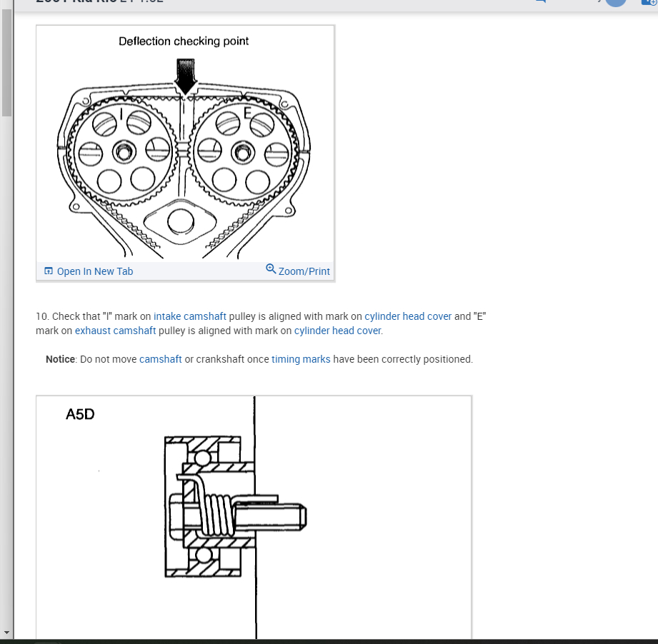Screen dimensions: 658x644
Task: Open second cylinder head cover link
Action: [x=337, y=331]
